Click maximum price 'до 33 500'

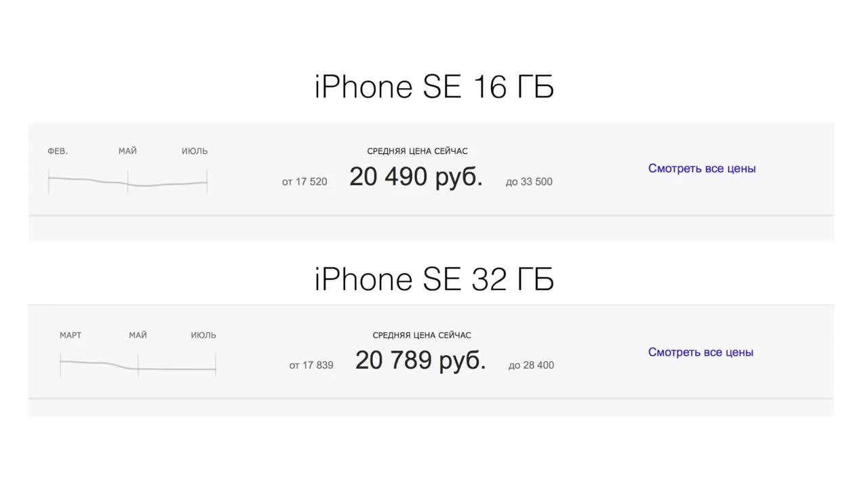pyautogui.click(x=529, y=182)
